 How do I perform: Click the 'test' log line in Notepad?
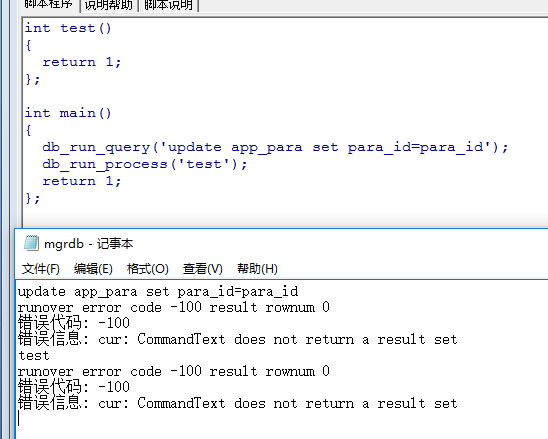(x=34, y=355)
